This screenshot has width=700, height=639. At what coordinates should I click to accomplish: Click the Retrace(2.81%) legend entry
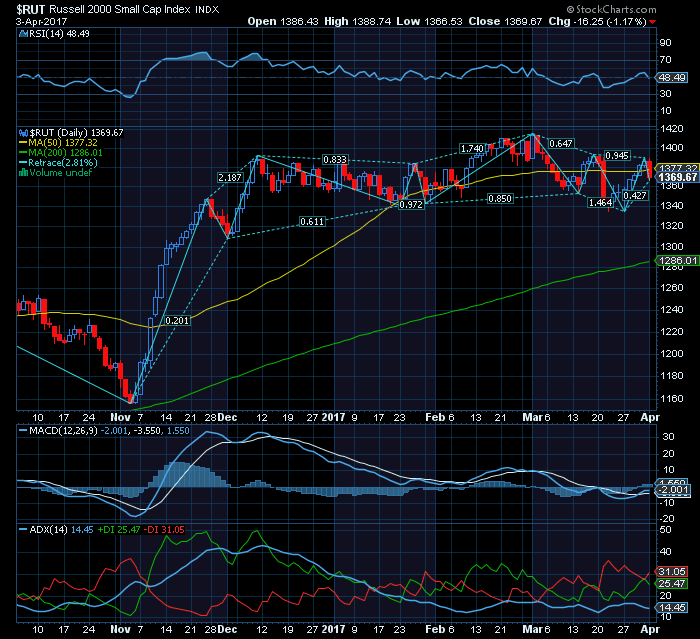tap(62, 163)
